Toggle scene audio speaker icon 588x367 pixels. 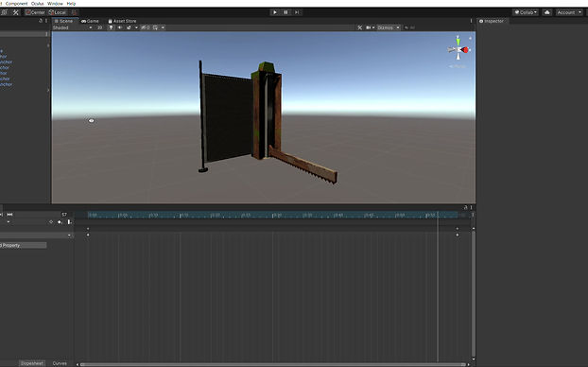click(x=120, y=27)
